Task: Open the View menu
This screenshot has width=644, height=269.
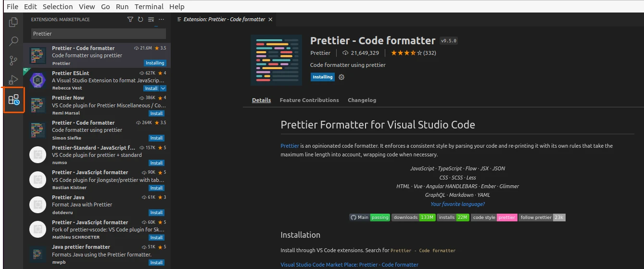Action: (x=87, y=7)
